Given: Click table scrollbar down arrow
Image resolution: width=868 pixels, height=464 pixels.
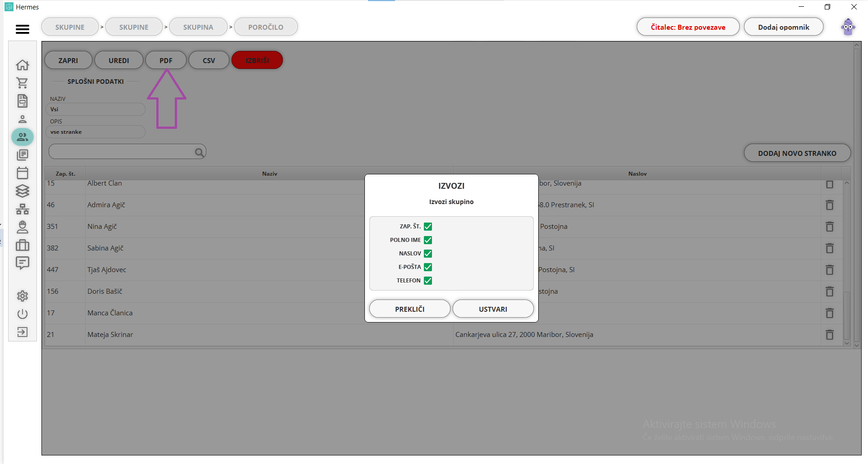Looking at the screenshot, I should (x=846, y=343).
